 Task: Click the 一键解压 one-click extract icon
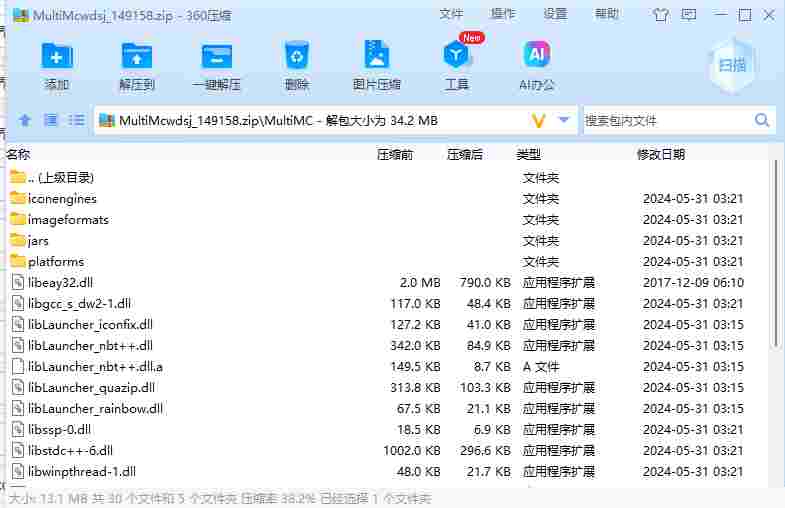coord(217,56)
